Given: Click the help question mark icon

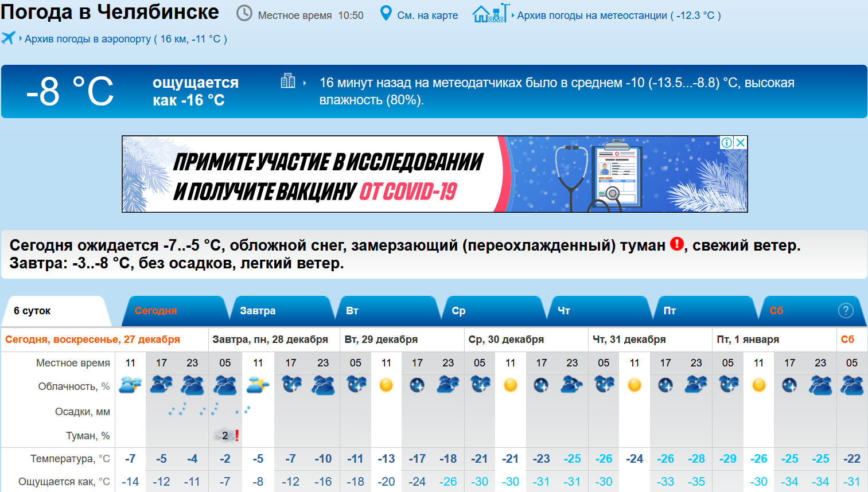Looking at the screenshot, I should pos(846,310).
